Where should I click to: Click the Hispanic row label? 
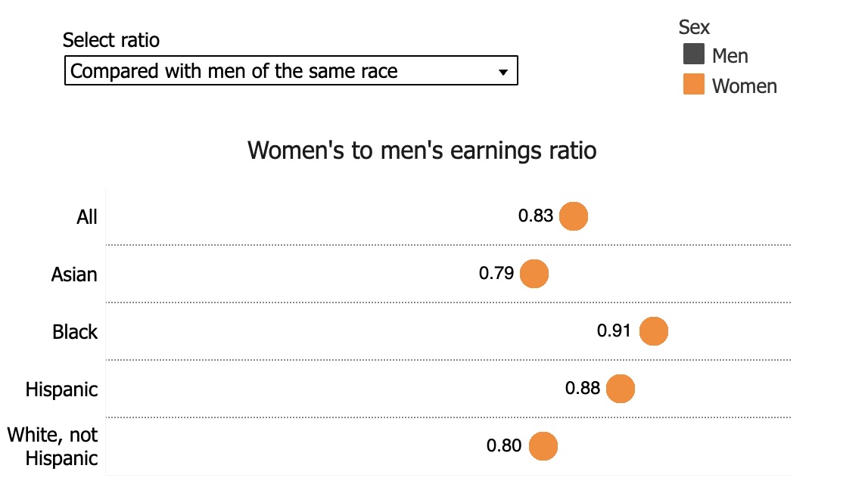pyautogui.click(x=61, y=389)
